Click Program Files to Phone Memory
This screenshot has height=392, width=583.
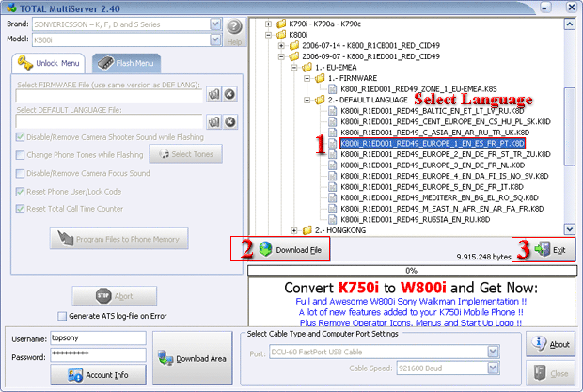tap(119, 239)
